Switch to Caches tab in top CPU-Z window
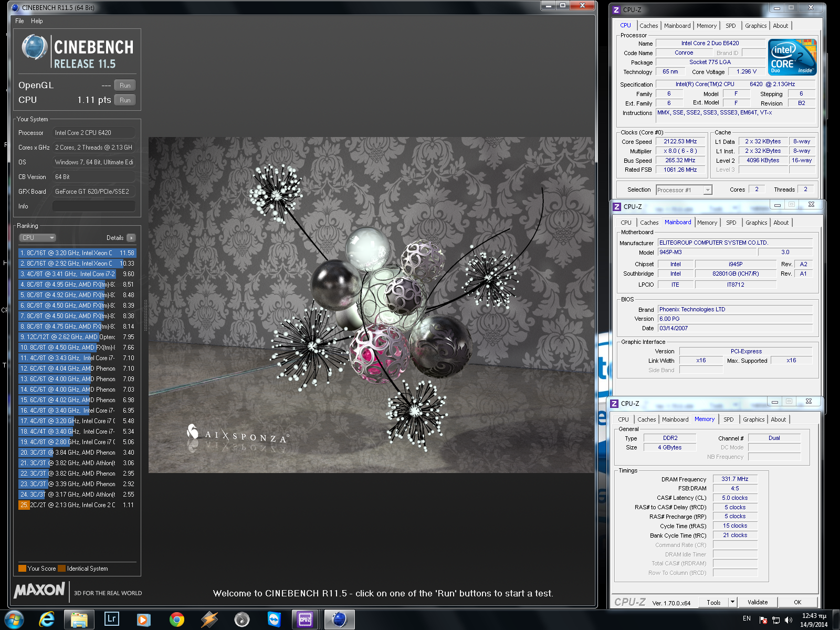This screenshot has height=630, width=840. (x=648, y=26)
